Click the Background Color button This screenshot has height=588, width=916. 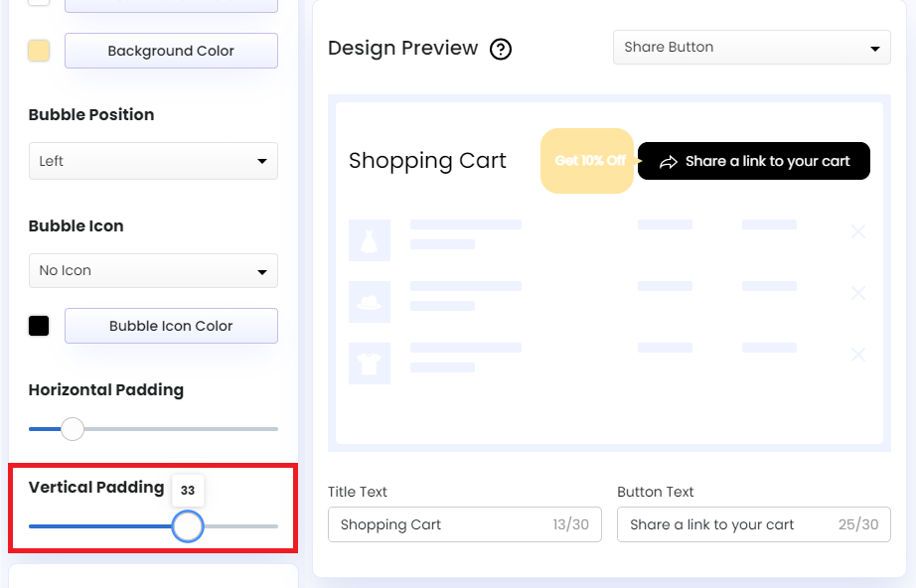click(x=170, y=51)
